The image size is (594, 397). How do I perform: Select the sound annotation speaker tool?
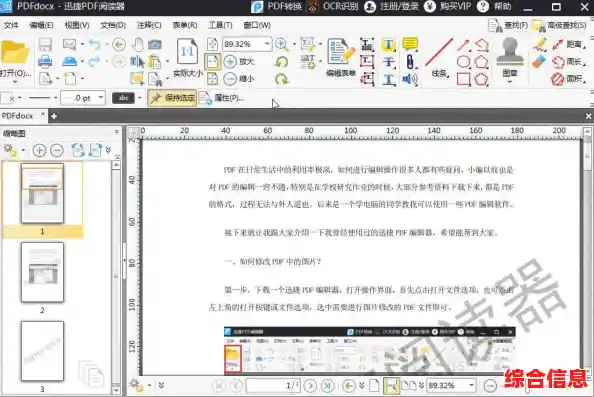tap(410, 79)
